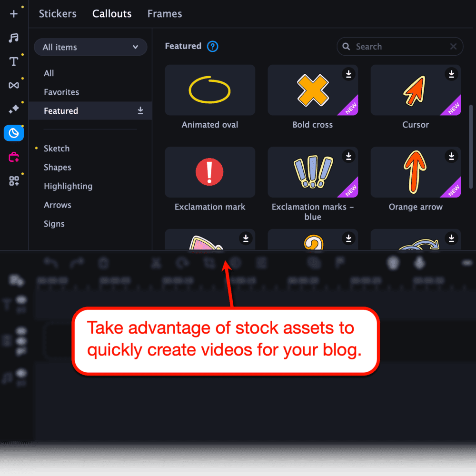476x476 pixels.
Task: Download the Orange arrow callout
Action: pos(451,156)
